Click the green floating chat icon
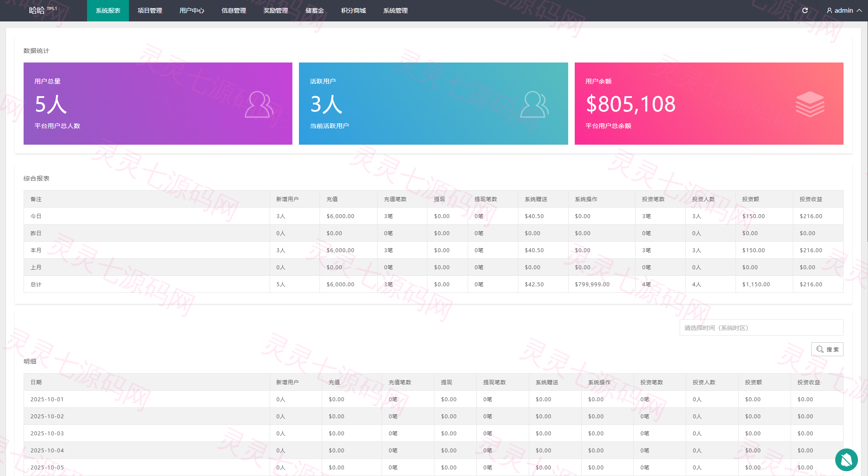The image size is (868, 476). pos(847,460)
